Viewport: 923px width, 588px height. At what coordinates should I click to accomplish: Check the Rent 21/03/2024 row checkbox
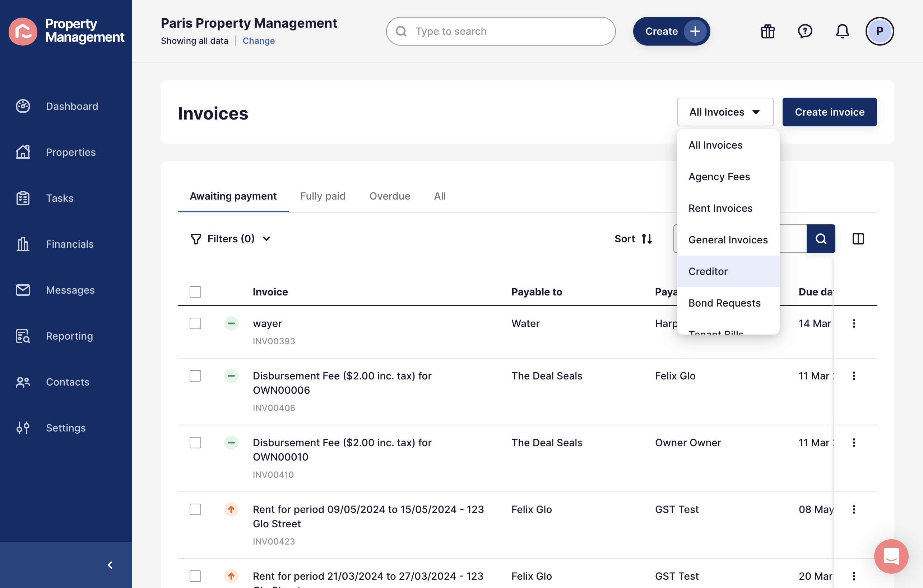[x=195, y=576]
